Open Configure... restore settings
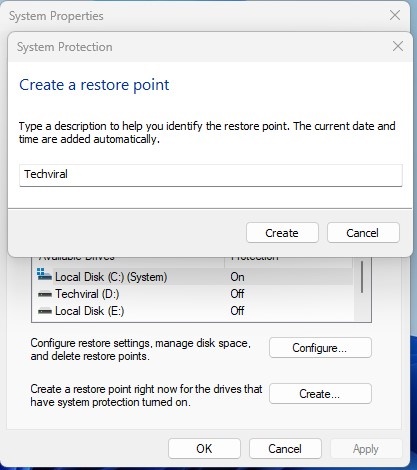Image resolution: width=417 pixels, height=470 pixels. point(320,348)
